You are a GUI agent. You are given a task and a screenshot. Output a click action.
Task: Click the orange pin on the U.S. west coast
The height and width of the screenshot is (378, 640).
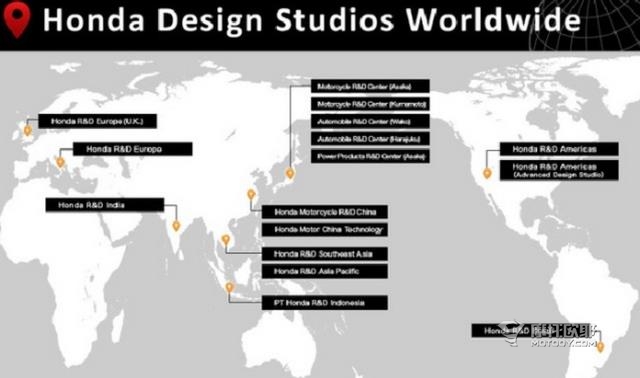pos(487,173)
